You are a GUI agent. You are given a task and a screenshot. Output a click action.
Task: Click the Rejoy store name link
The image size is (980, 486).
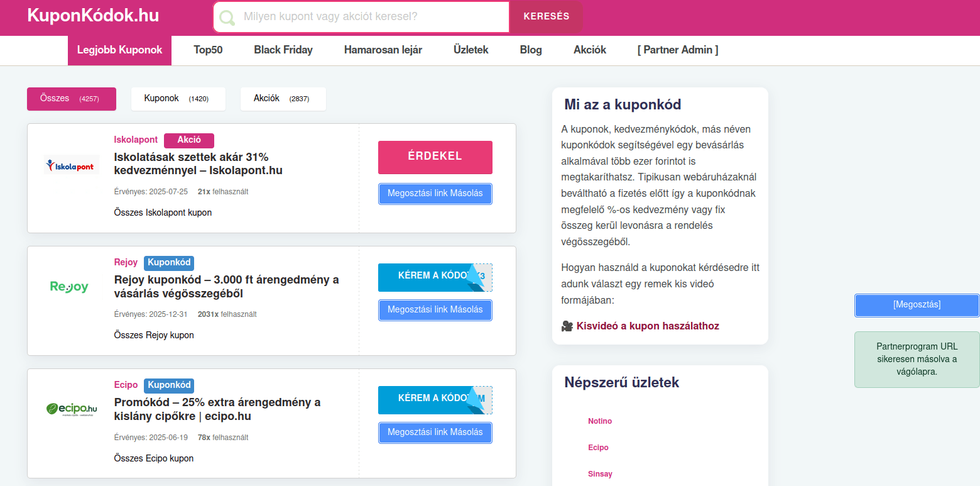(x=126, y=262)
